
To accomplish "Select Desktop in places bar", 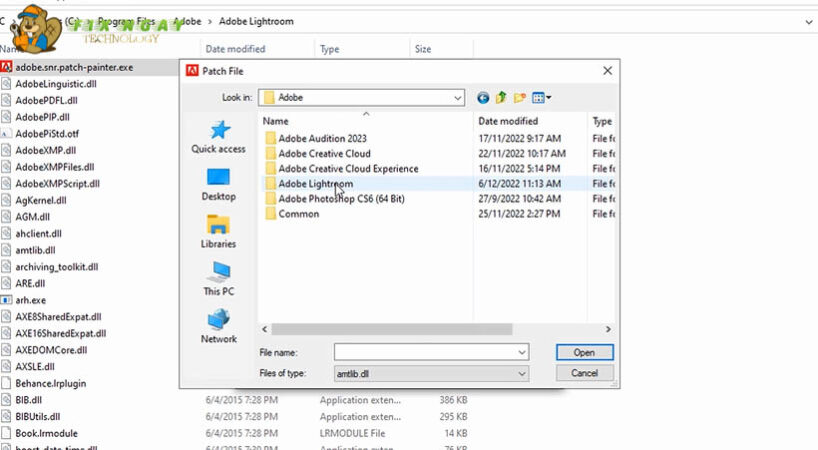I will [x=218, y=184].
